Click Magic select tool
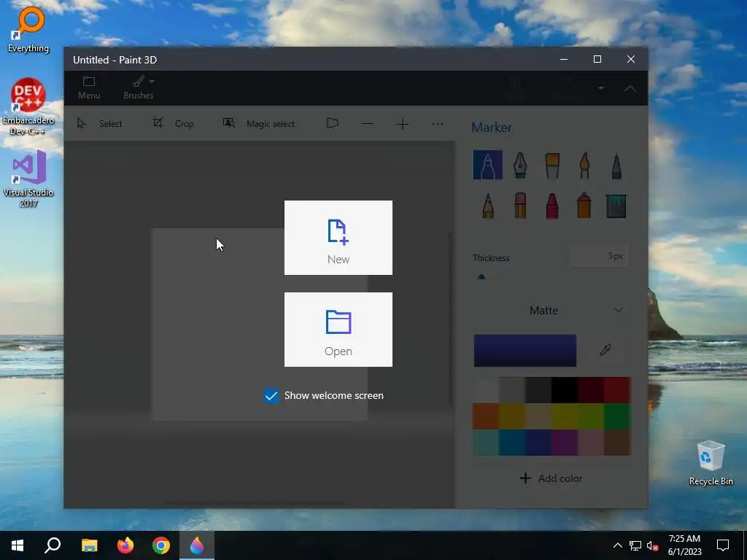 click(x=259, y=124)
